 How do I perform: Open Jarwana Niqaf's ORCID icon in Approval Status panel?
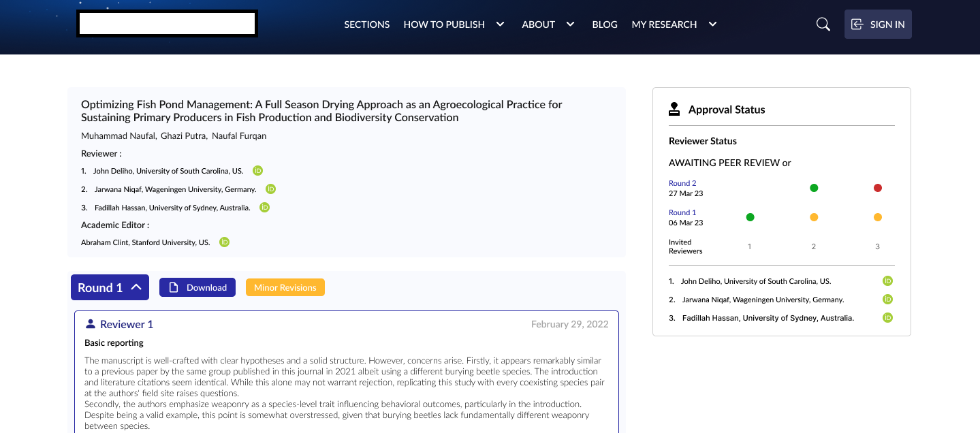(x=887, y=299)
